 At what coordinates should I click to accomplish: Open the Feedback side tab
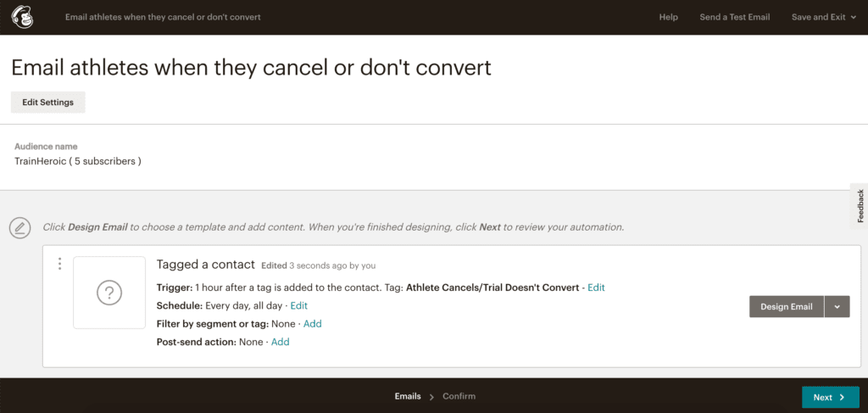(860, 206)
